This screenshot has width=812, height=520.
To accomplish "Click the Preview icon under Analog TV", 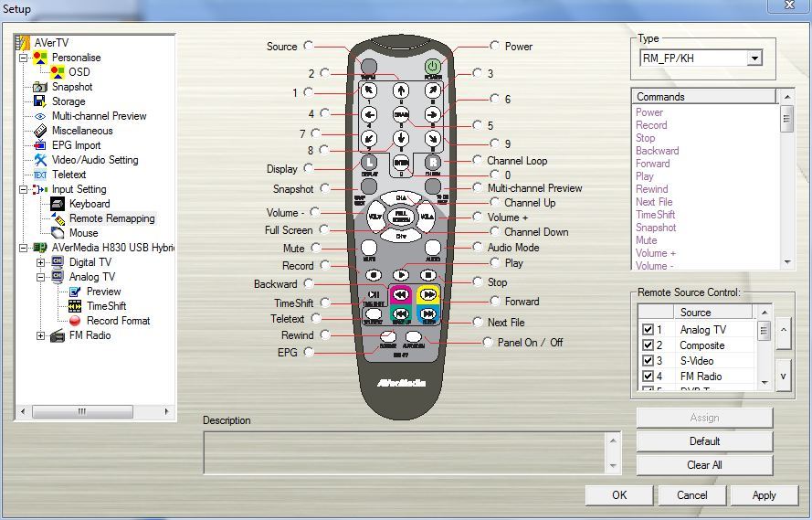I will click(75, 292).
